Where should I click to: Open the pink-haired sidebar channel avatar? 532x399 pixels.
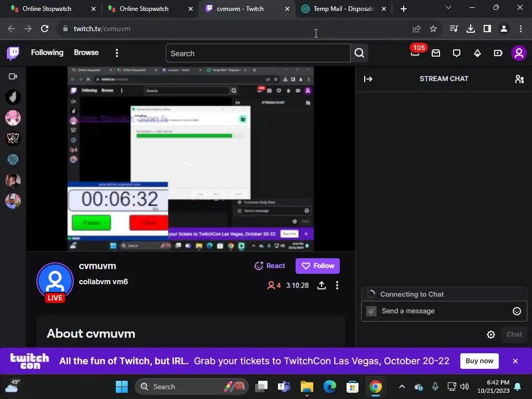(13, 118)
